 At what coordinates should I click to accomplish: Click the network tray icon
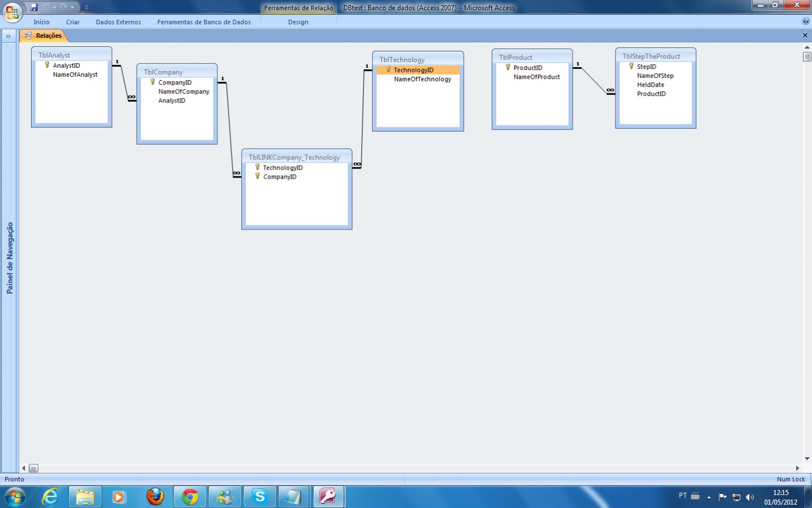tap(736, 497)
